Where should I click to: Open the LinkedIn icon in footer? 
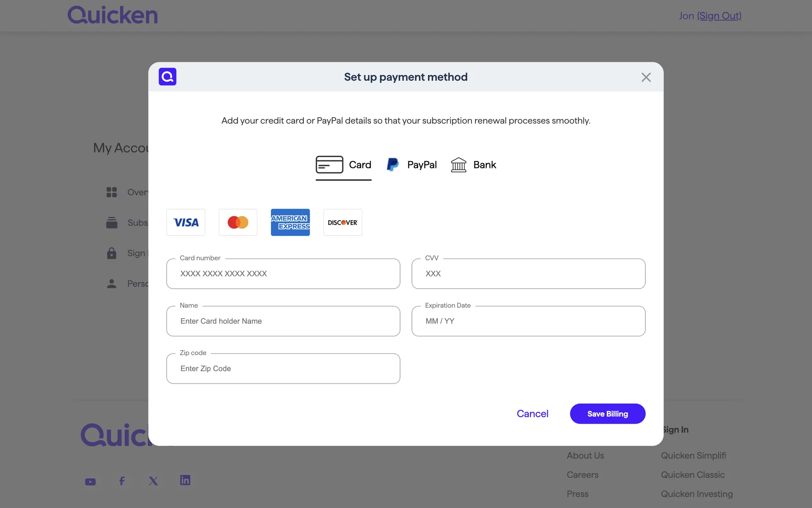185,480
